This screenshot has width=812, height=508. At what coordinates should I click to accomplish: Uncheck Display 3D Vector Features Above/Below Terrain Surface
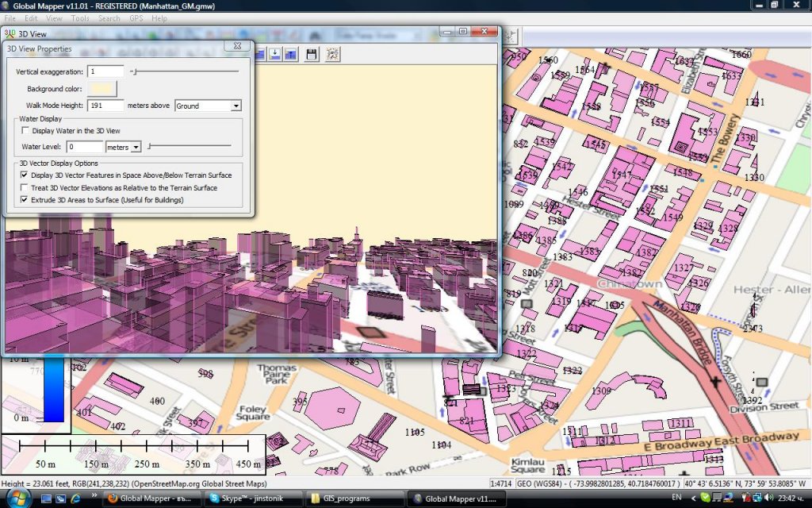tap(25, 175)
